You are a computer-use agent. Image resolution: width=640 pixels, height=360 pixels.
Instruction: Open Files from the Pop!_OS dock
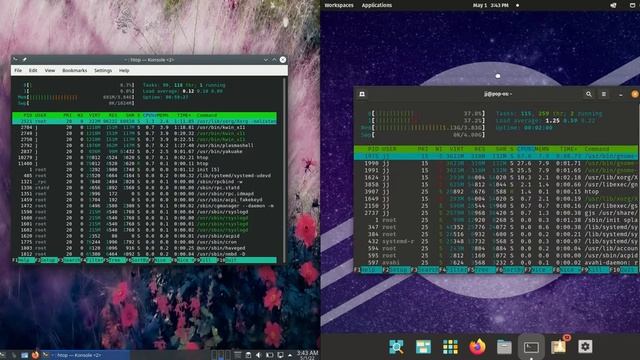pos(504,347)
